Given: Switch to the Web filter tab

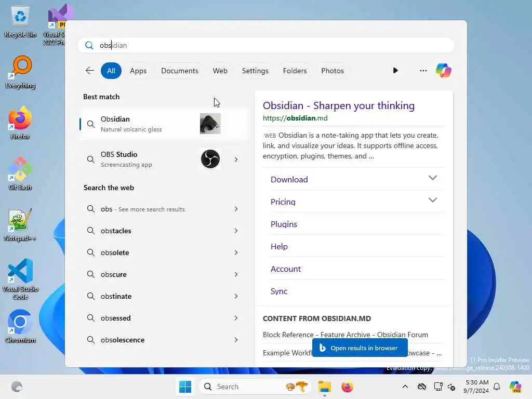Looking at the screenshot, I should pos(220,71).
